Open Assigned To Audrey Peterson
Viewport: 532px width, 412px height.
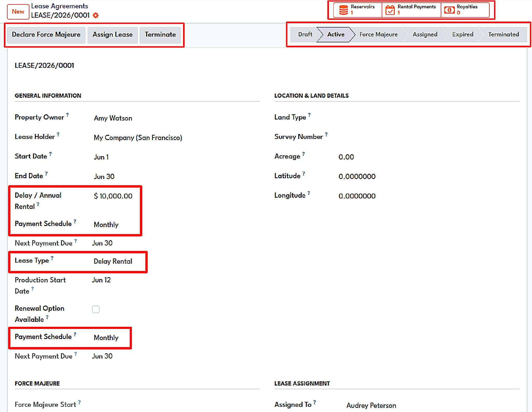click(371, 406)
